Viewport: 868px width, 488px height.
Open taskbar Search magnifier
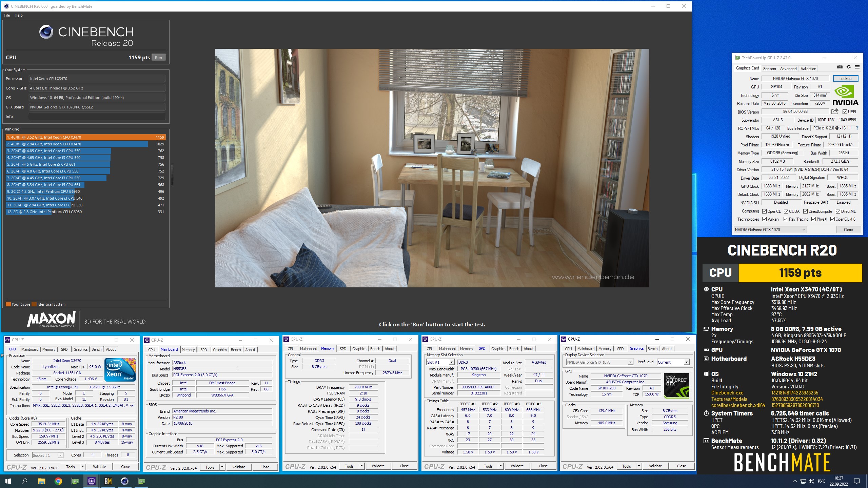click(x=24, y=481)
